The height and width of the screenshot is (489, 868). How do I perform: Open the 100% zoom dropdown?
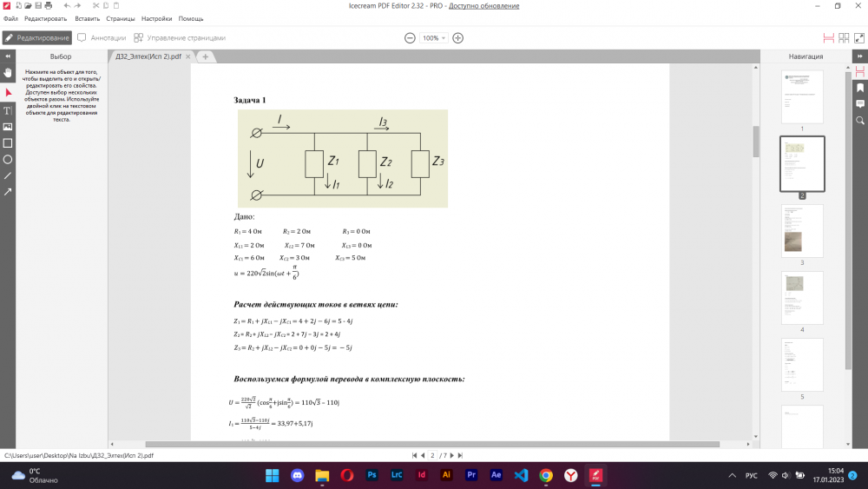[x=433, y=37]
